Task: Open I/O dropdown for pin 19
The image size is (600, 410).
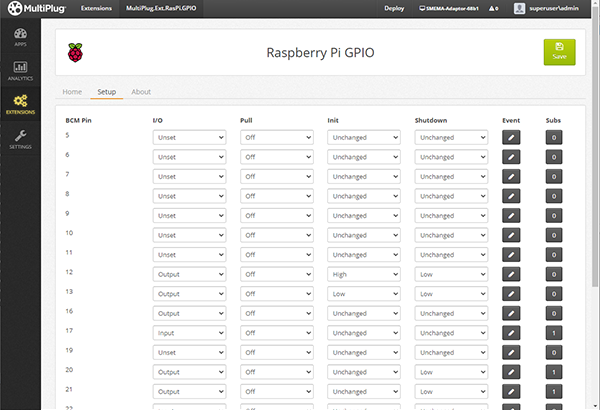Action: [x=189, y=352]
